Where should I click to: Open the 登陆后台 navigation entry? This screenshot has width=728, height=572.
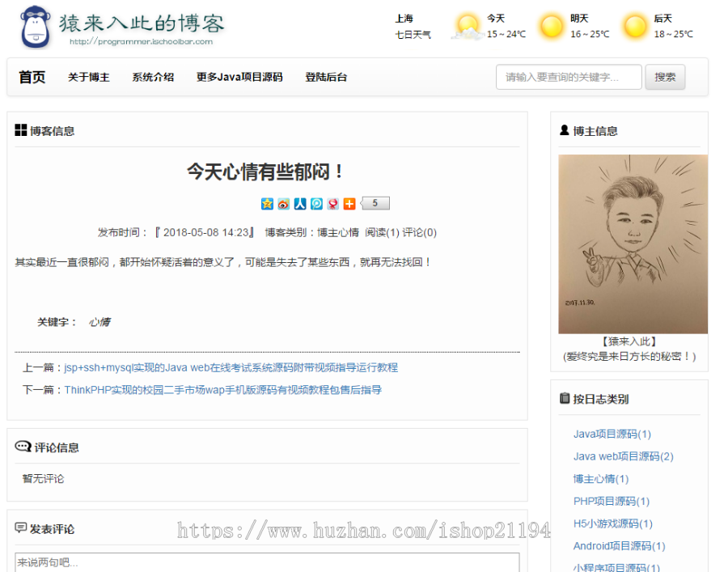coord(326,77)
